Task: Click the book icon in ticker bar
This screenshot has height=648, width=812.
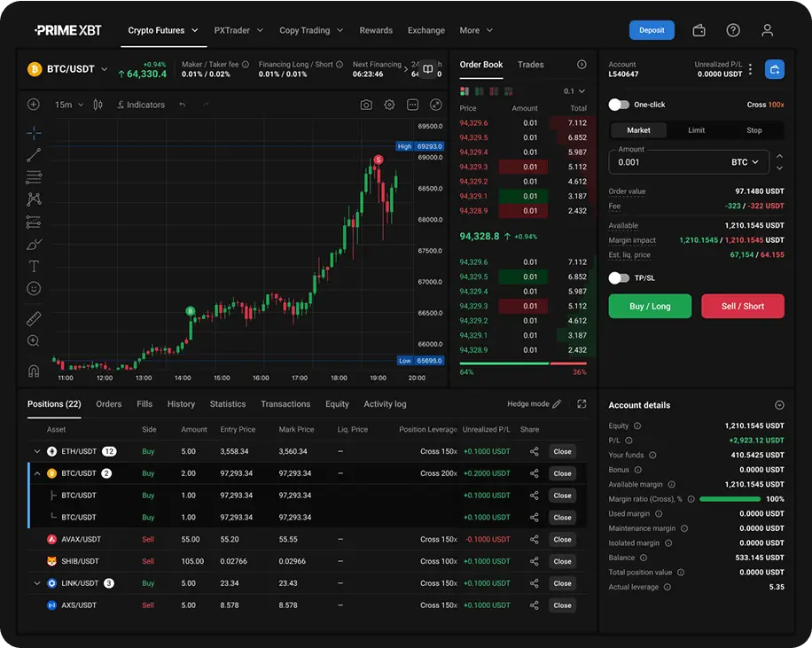Action: [428, 69]
